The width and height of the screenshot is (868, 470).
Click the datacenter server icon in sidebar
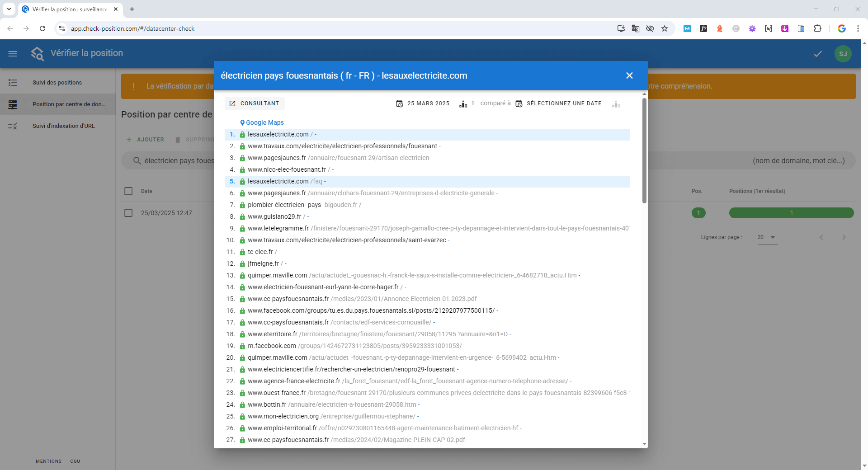tap(13, 104)
